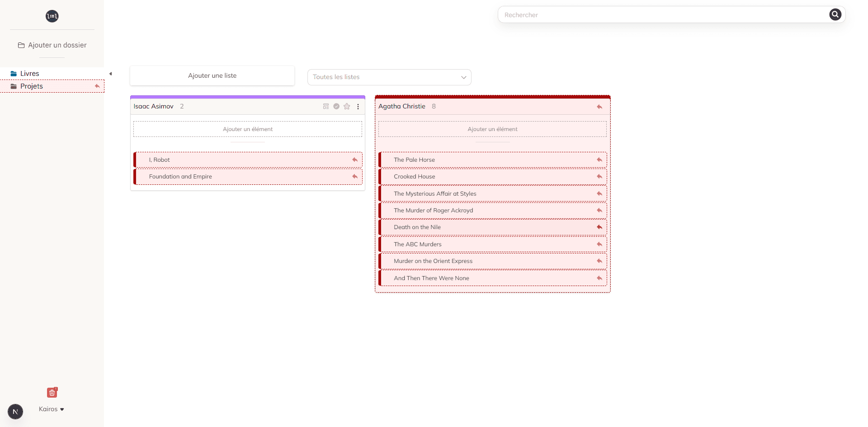Screen dimensions: 868x427
Task: Click the item count 8 beside Agatha Christie
Action: [x=434, y=107]
